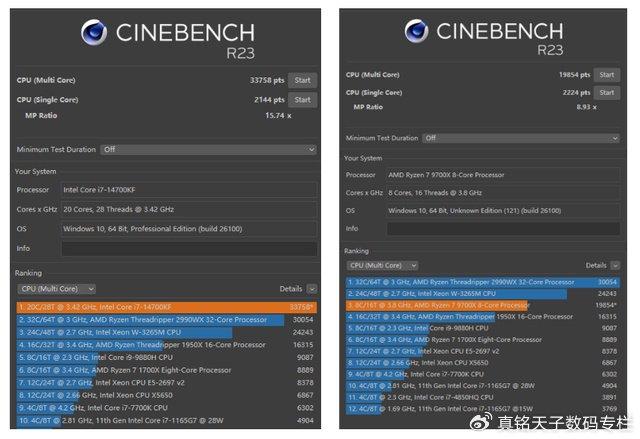This screenshot has height=439, width=640.
Task: Select the orange Ryzen 7 9700X ranking row
Action: click(x=483, y=305)
